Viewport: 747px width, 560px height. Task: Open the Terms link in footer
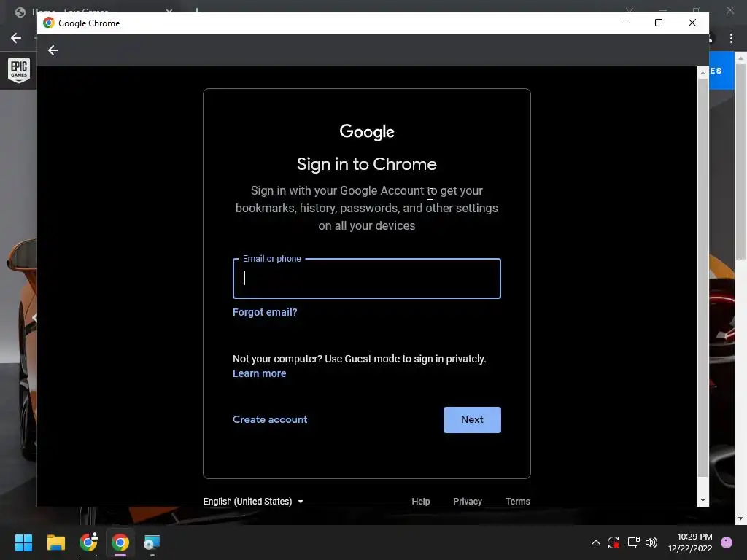point(517,502)
